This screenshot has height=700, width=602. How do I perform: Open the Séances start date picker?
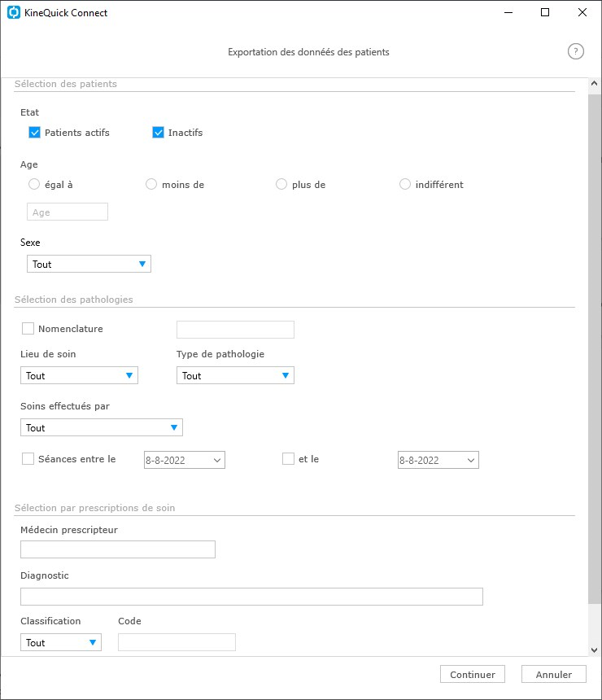185,460
